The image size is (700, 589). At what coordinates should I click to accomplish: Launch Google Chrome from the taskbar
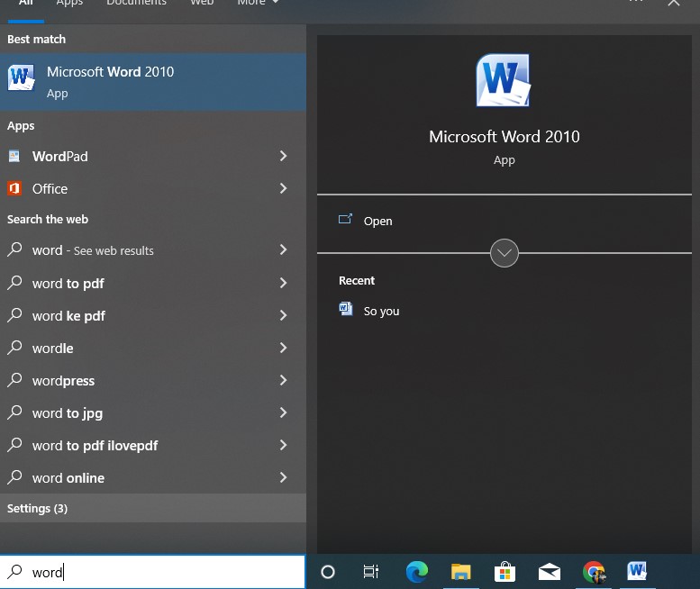pyautogui.click(x=594, y=572)
